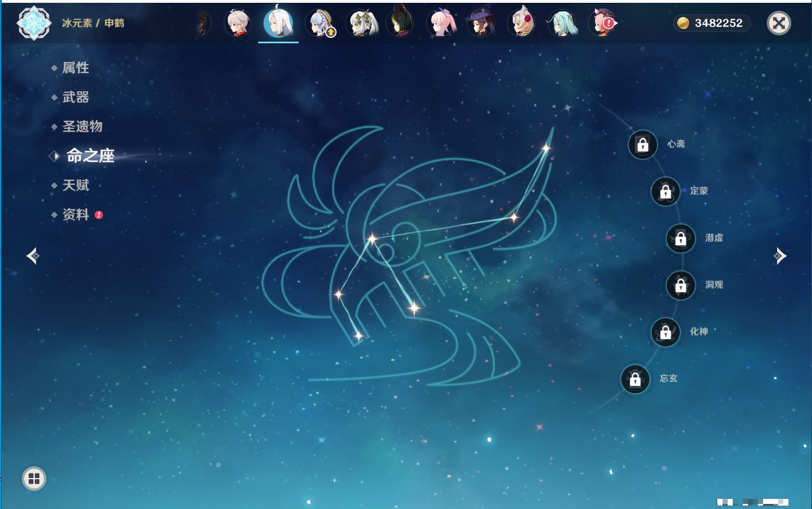Open locked constellation node 潜虚
This screenshot has height=509, width=812.
coord(681,238)
